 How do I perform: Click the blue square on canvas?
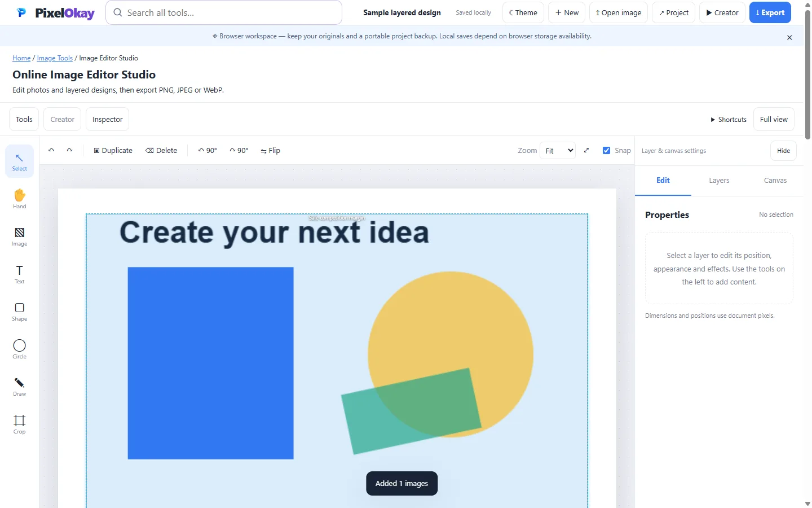(210, 363)
